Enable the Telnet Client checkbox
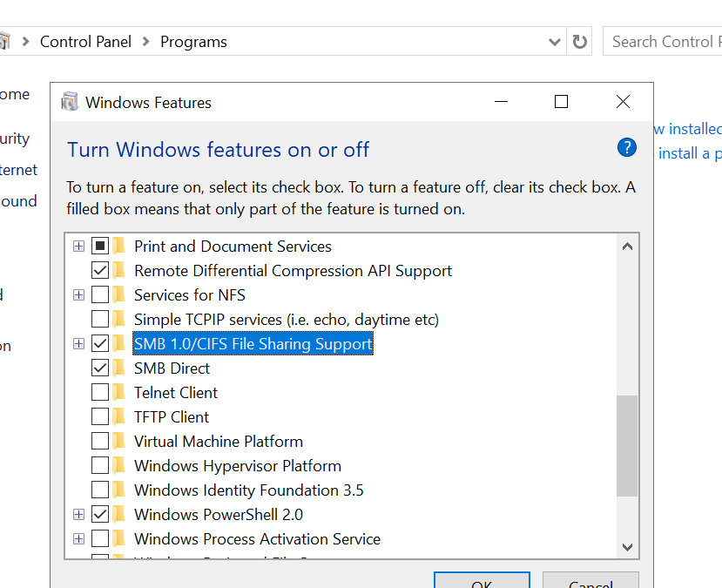The width and height of the screenshot is (722, 588). coord(98,392)
